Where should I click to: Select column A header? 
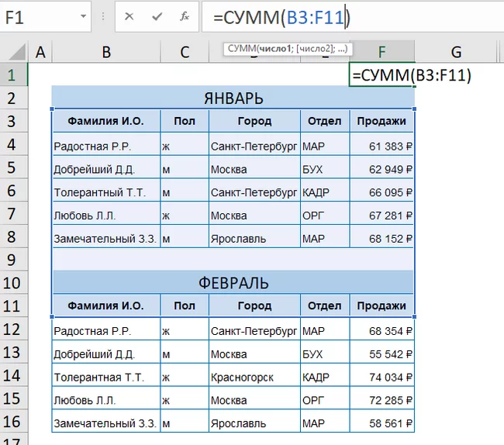[40, 52]
